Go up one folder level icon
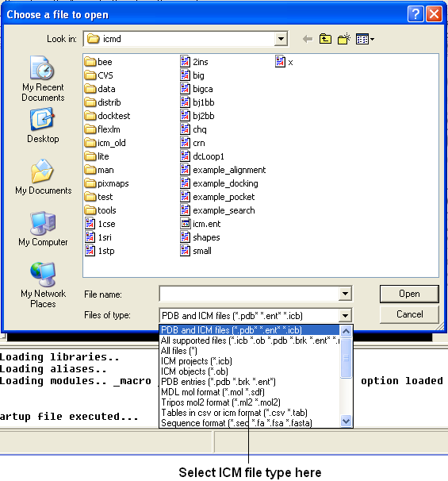 pyautogui.click(x=325, y=39)
